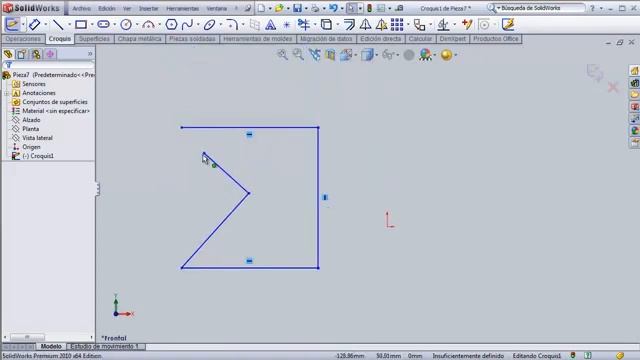Switch to the PropertyManager panel tab
Viewport: 640px width, 360px height.
tap(22, 54)
